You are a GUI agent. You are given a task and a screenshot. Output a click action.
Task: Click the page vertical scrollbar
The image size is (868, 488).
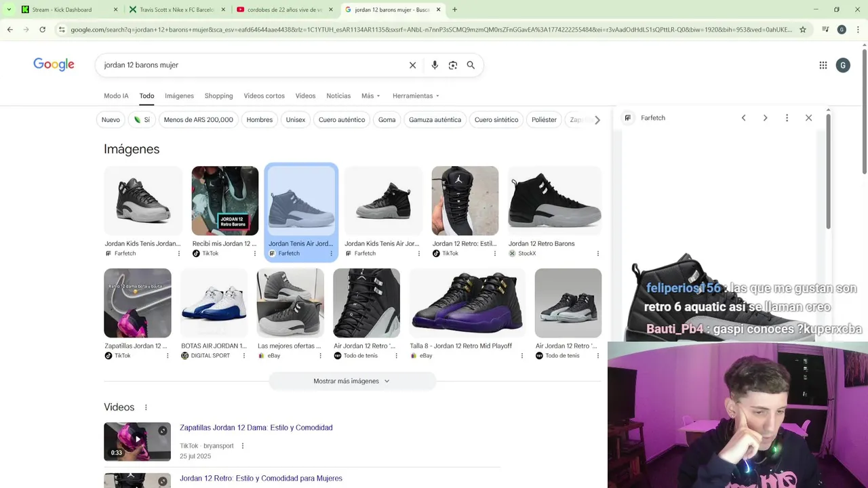(x=864, y=112)
